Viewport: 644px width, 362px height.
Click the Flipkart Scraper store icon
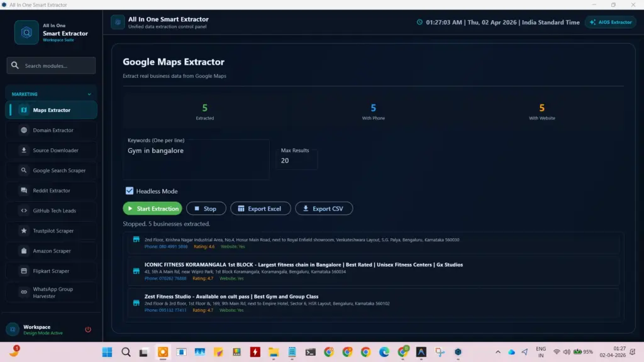click(x=24, y=271)
